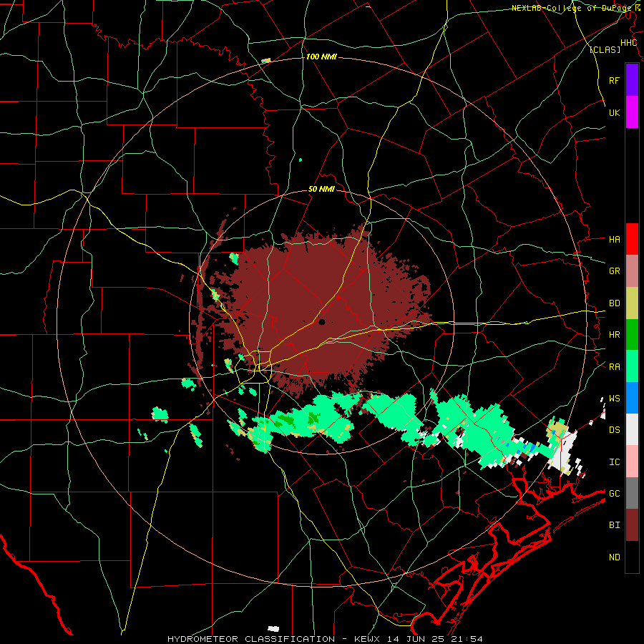Image resolution: width=644 pixels, height=644 pixels.
Task: Click the GC legend label
Action: pos(614,494)
